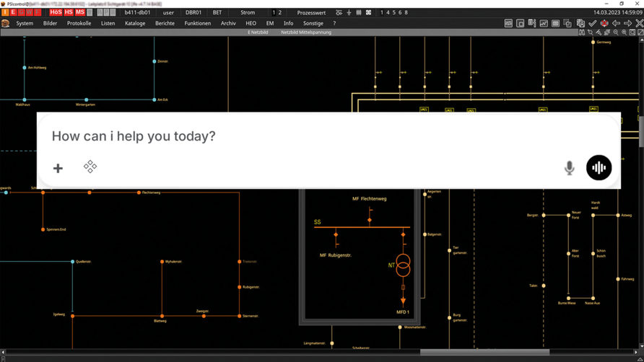Click the grounding symbol icon in status bar
This screenshot has height=362, width=644.
[x=349, y=13]
